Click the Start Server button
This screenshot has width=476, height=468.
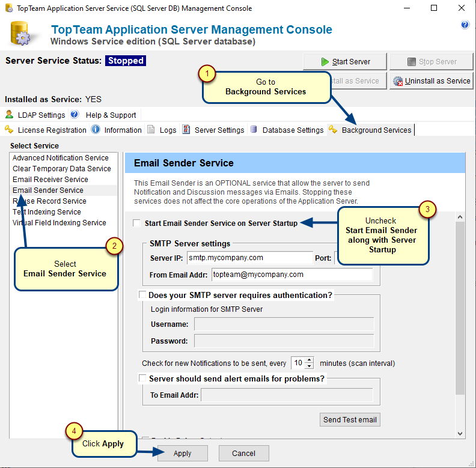(x=345, y=62)
